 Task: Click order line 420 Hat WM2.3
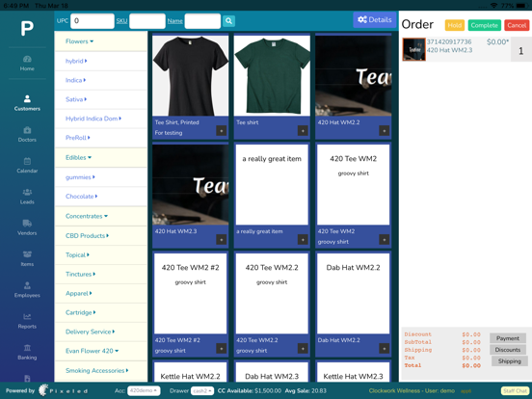449,50
